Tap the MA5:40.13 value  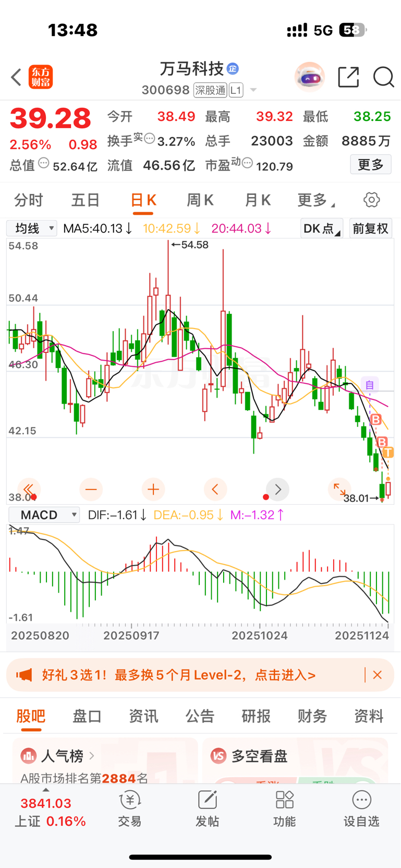click(x=98, y=228)
